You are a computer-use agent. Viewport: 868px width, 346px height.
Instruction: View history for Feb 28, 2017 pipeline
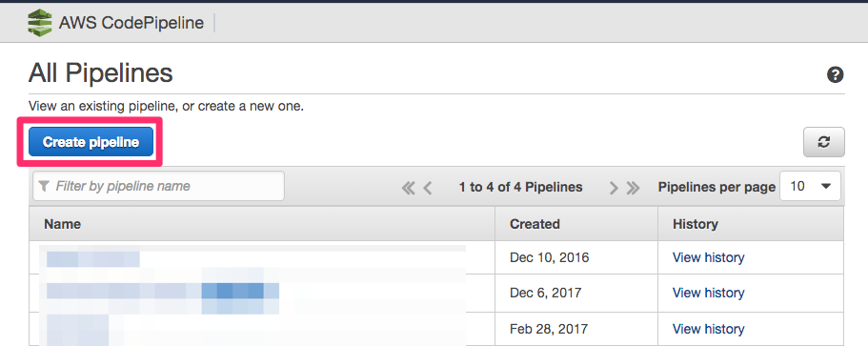click(708, 329)
